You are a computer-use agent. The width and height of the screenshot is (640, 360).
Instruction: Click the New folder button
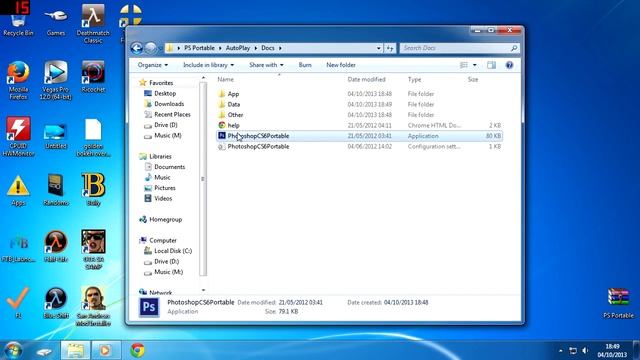341,65
